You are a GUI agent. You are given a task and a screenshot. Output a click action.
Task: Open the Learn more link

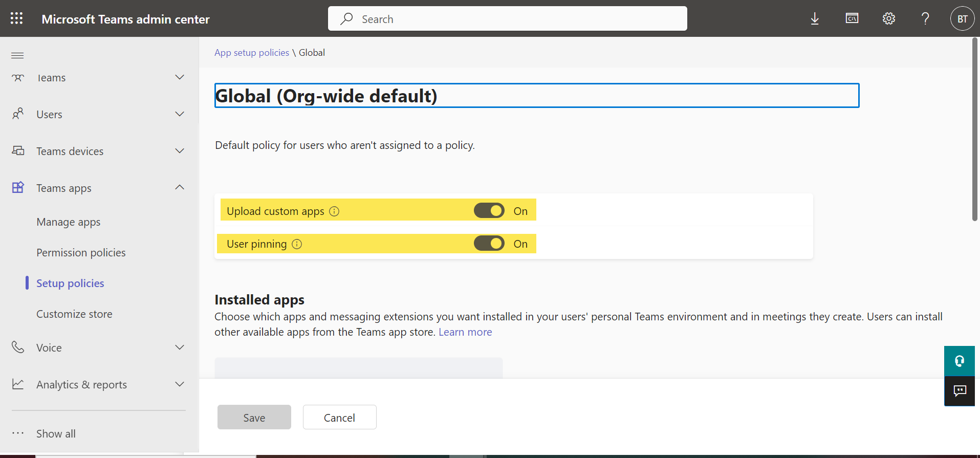tap(465, 332)
